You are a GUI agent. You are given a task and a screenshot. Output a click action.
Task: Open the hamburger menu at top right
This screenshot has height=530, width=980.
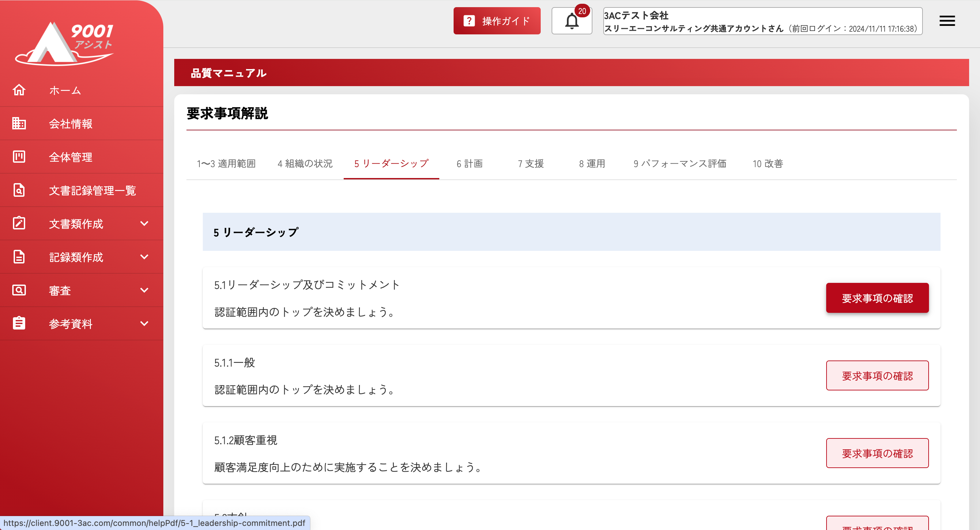947,21
